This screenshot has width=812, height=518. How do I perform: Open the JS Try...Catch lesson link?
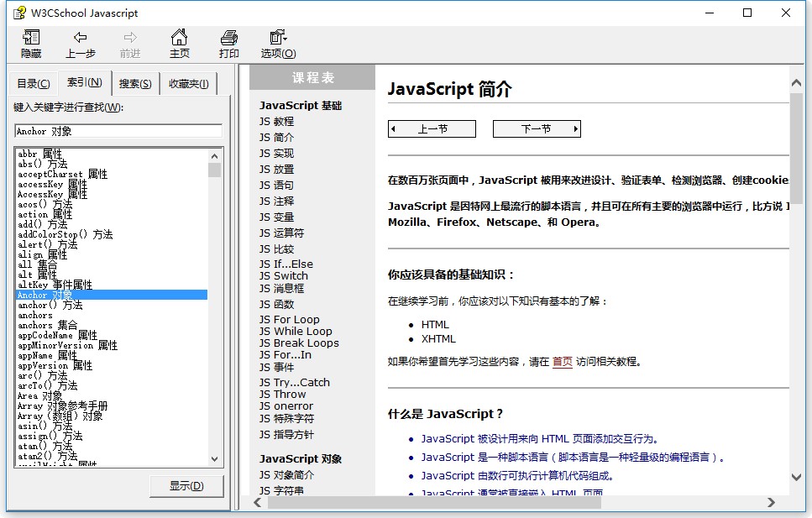click(294, 382)
